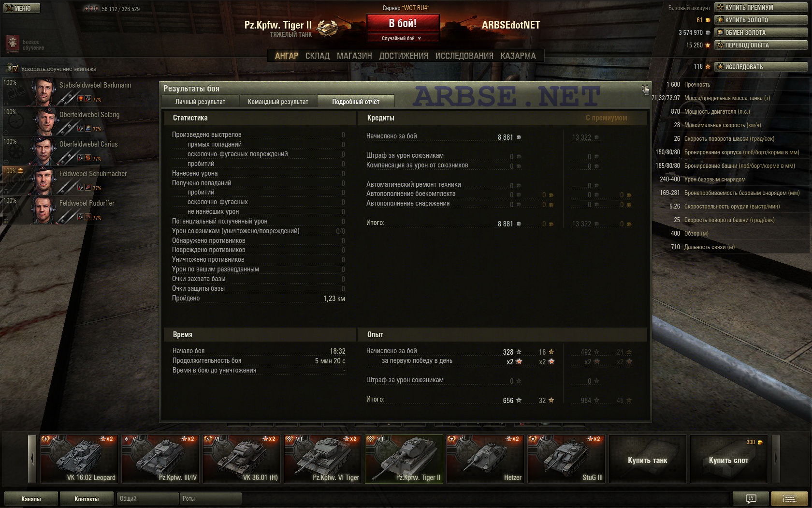Select Pz.Kpfw. VI Tiger in carousel
The width and height of the screenshot is (812, 508).
(322, 459)
